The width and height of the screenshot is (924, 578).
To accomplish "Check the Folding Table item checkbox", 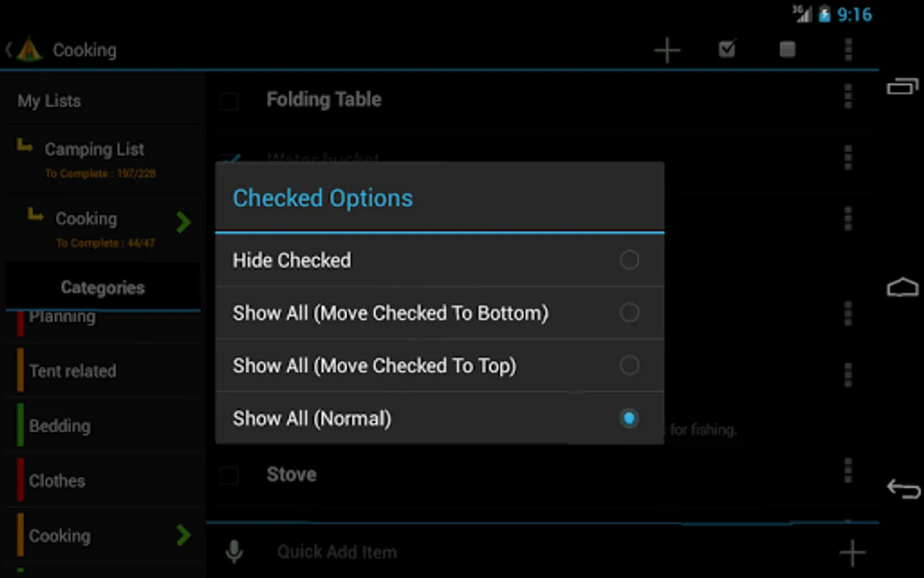I will [229, 101].
